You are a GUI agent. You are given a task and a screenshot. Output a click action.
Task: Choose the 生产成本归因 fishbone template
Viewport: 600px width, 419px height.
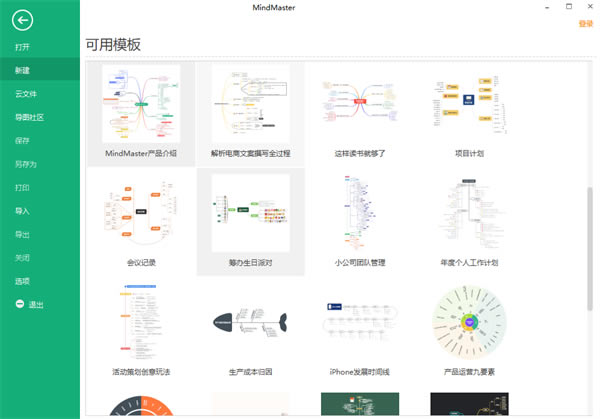250,322
